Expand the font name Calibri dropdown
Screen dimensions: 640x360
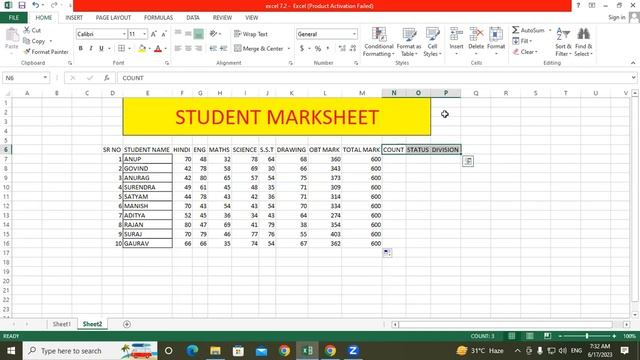tap(124, 34)
